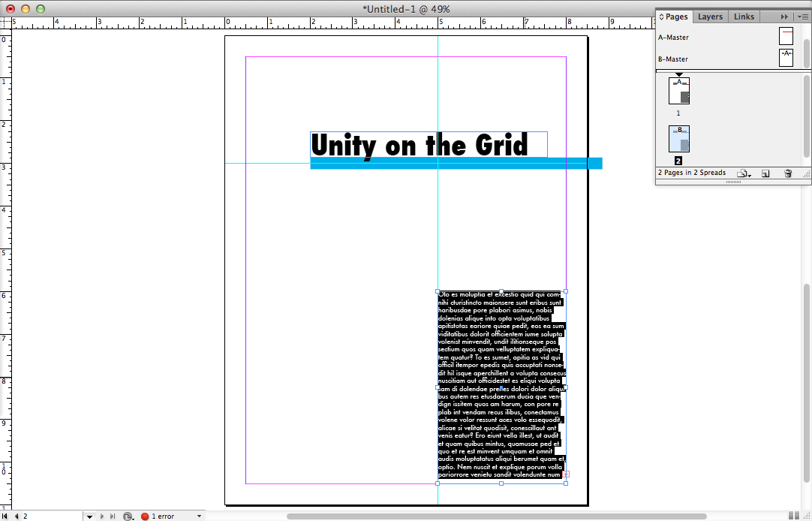Select the A-Master page thumbnail
Image resolution: width=812 pixels, height=521 pixels.
(x=786, y=35)
